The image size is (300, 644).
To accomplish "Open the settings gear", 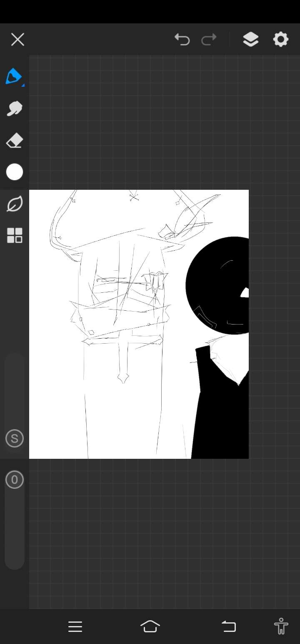I will tap(280, 40).
